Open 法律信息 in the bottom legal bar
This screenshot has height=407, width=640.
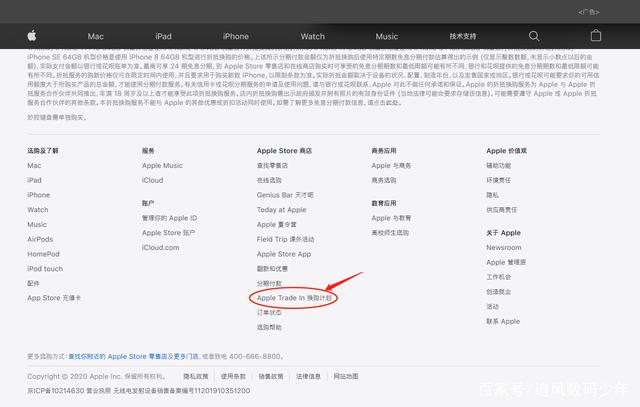point(308,376)
